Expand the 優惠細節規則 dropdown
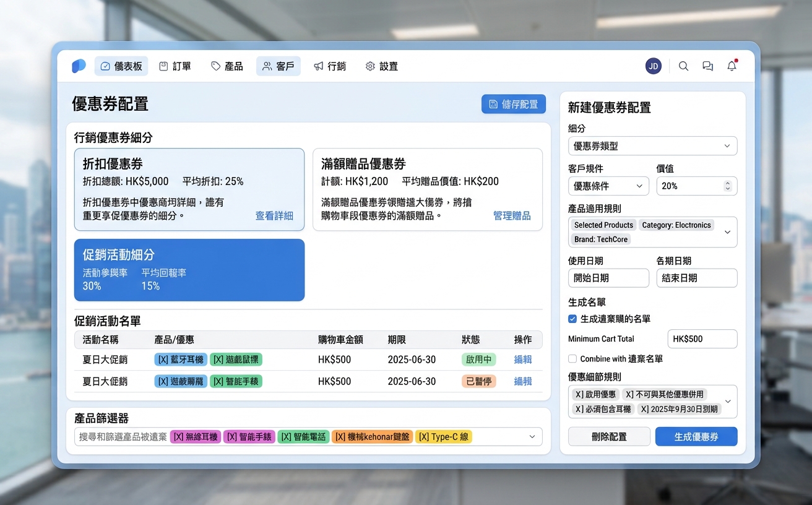This screenshot has height=505, width=812. point(728,401)
